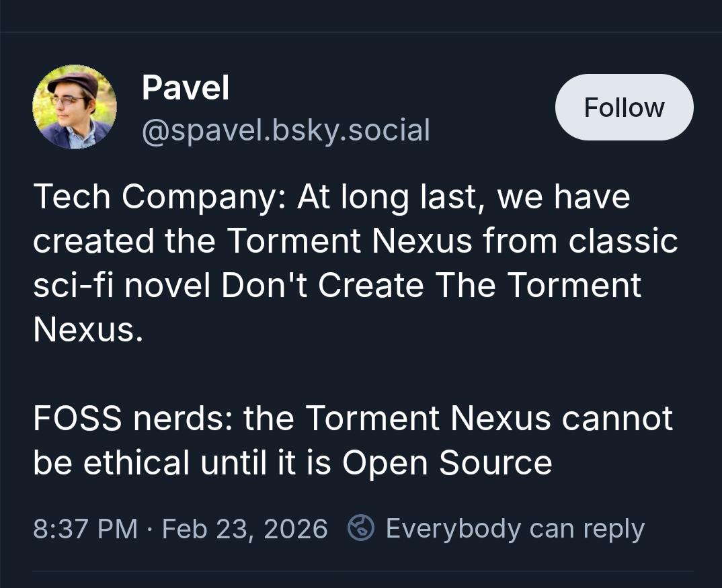Click the word "classic" in the post
The width and height of the screenshot is (722, 588).
click(623, 241)
